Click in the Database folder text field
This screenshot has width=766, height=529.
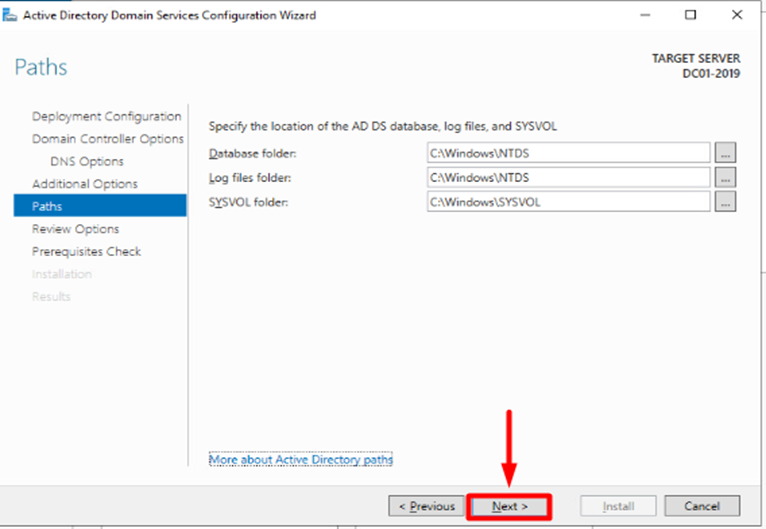pyautogui.click(x=567, y=153)
